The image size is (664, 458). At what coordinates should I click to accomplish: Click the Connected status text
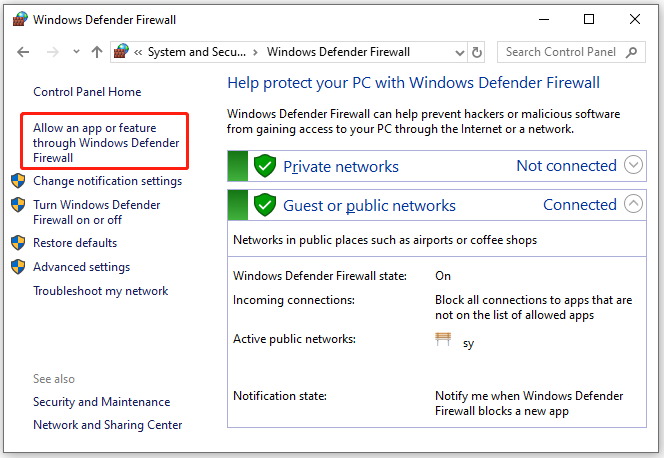pyautogui.click(x=580, y=205)
